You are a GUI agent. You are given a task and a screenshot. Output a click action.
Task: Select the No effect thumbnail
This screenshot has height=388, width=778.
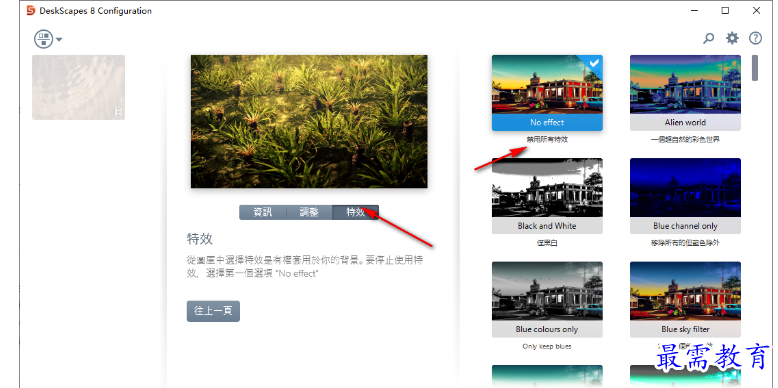547,93
